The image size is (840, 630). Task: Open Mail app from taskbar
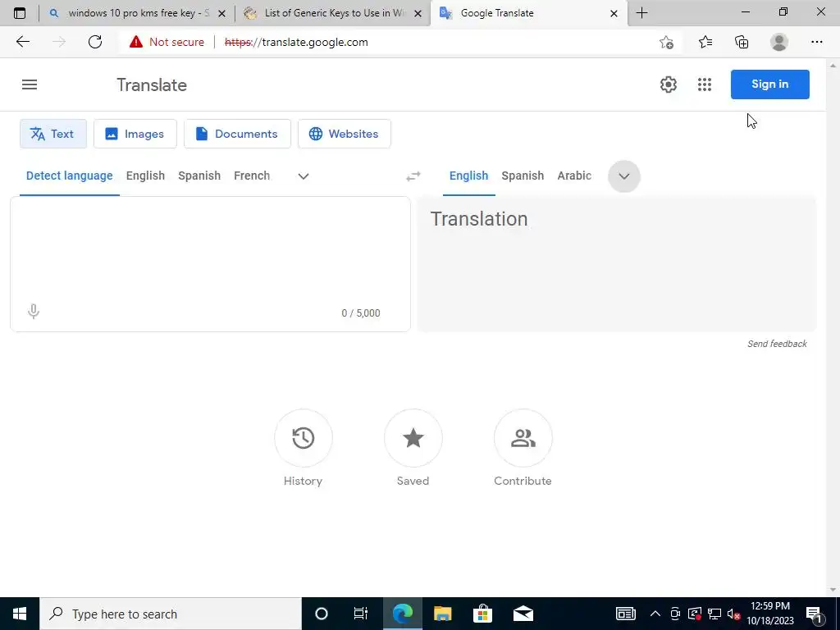click(523, 614)
